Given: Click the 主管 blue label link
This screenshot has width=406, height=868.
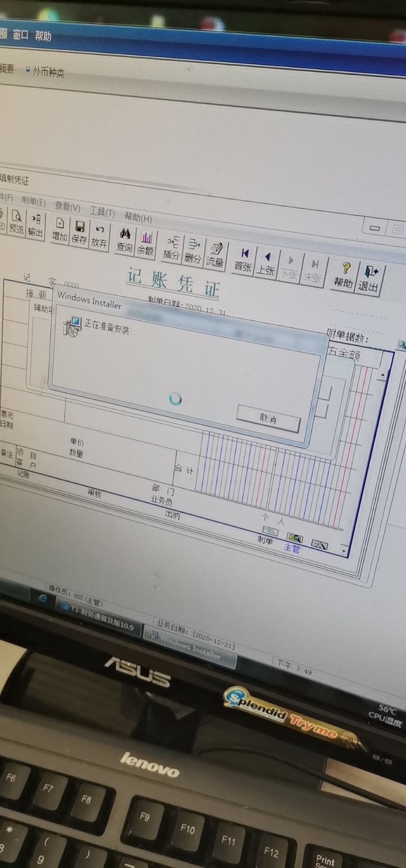Looking at the screenshot, I should [292, 549].
